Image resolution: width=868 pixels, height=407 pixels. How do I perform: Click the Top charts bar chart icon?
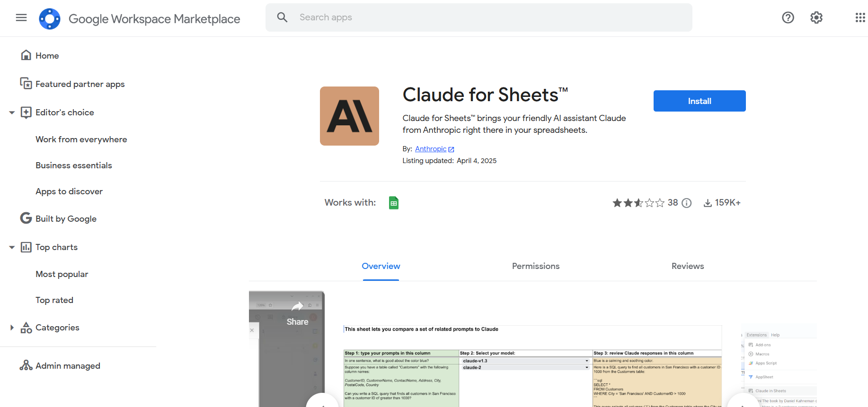(x=26, y=247)
